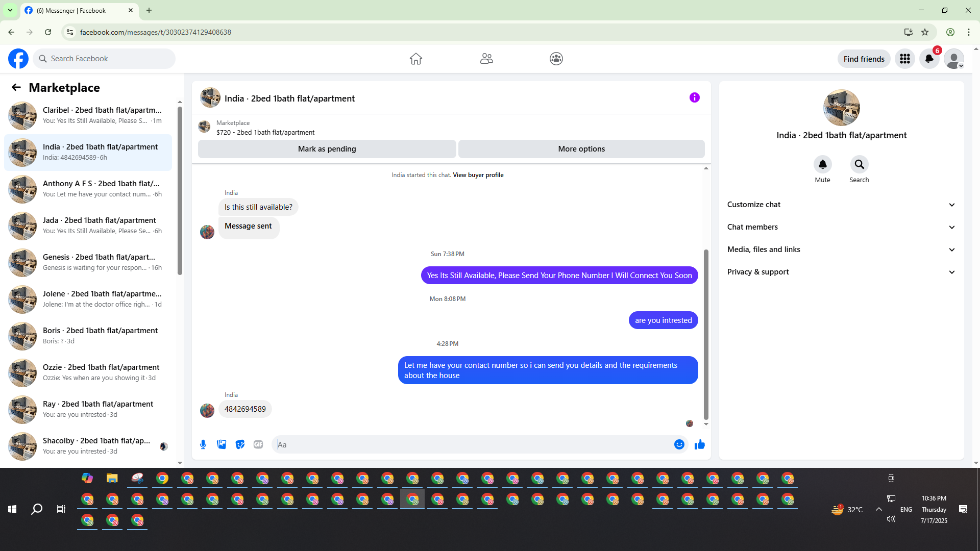Image resolution: width=980 pixels, height=551 pixels.
Task: Open the Shacolby conversation
Action: [88, 446]
